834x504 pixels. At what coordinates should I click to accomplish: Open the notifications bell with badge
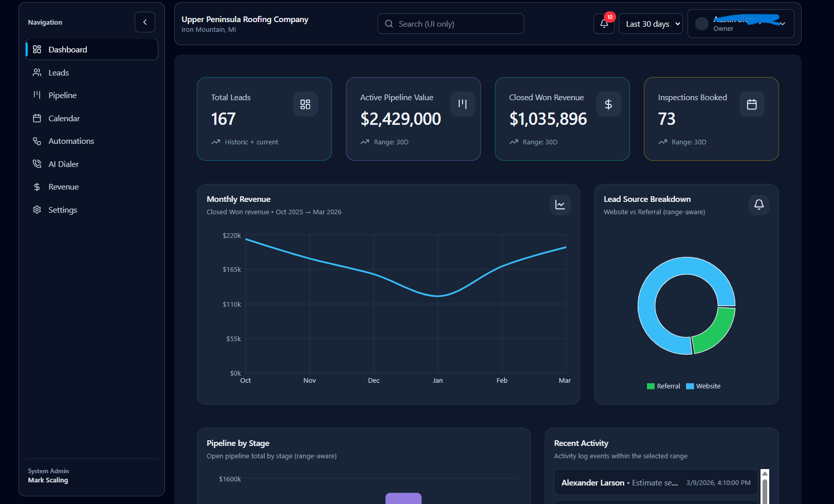click(604, 24)
